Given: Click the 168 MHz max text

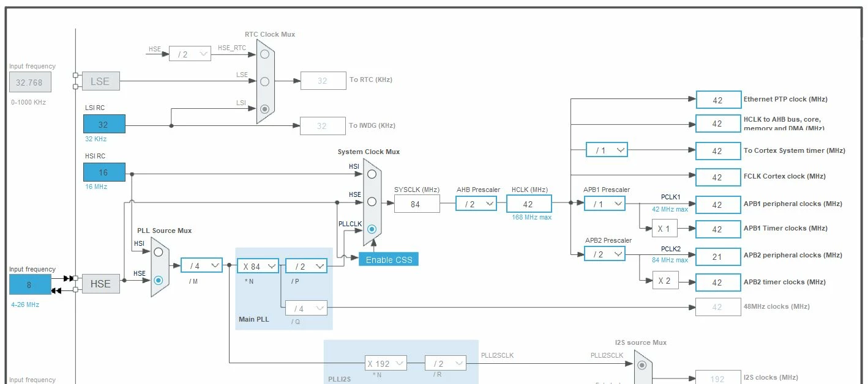Looking at the screenshot, I should [x=532, y=217].
